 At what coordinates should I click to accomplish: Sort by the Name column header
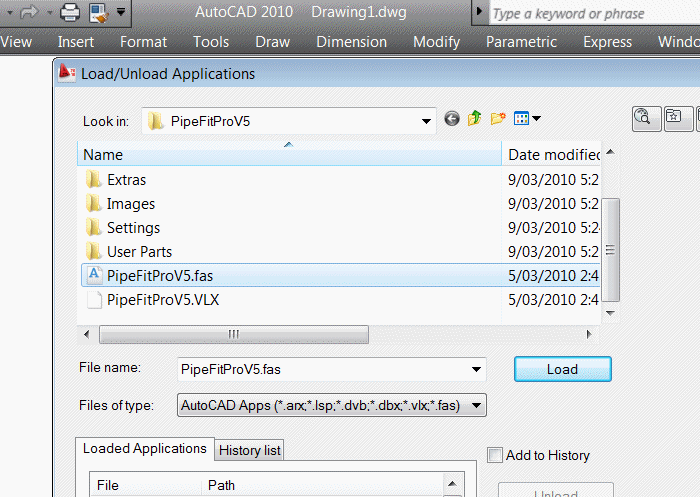[289, 155]
